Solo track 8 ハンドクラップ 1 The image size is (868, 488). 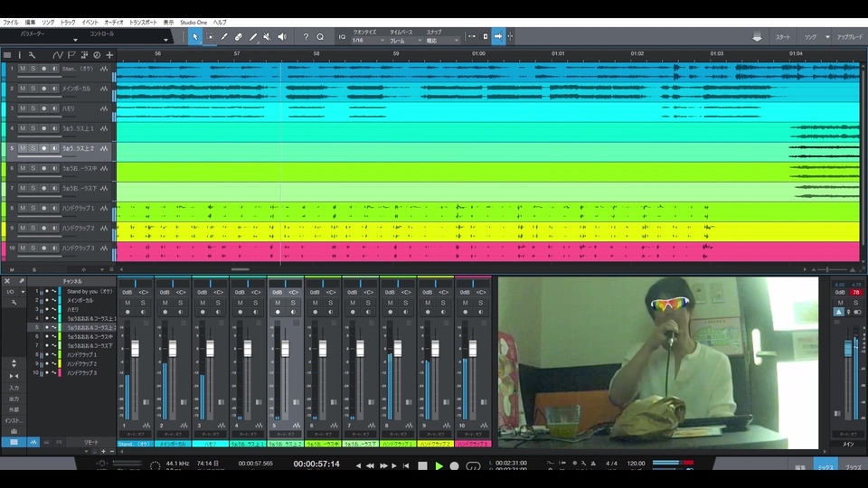click(x=33, y=208)
